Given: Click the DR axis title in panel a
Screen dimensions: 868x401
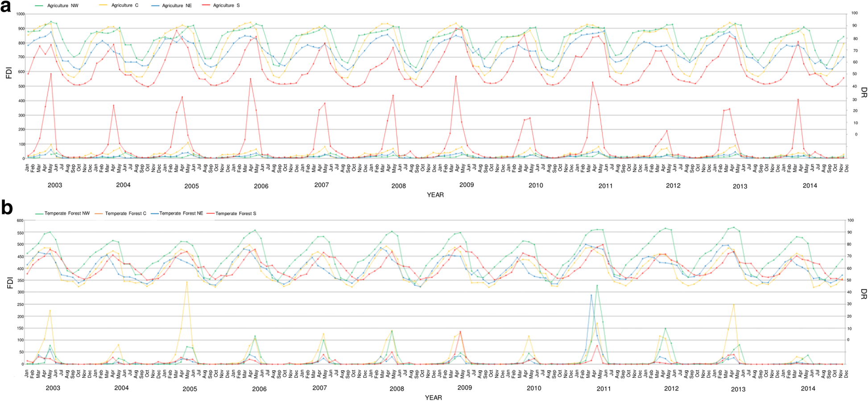Looking at the screenshot, I should click(864, 92).
